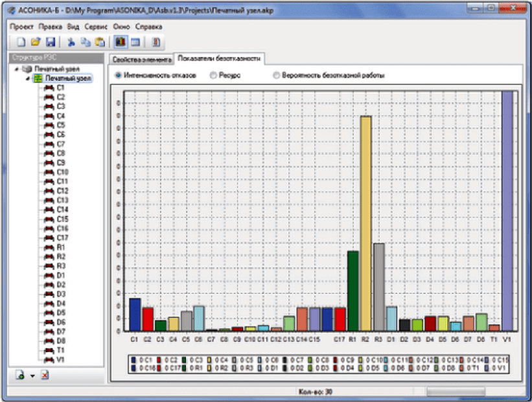Collapse the root Печатный узел tree node
The width and height of the screenshot is (532, 402).
[17, 69]
